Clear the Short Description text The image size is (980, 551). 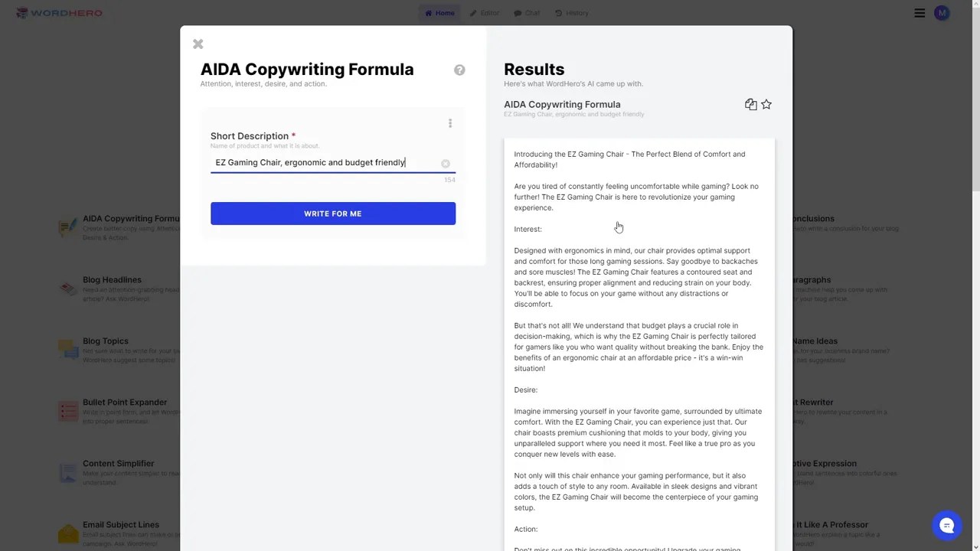point(446,162)
